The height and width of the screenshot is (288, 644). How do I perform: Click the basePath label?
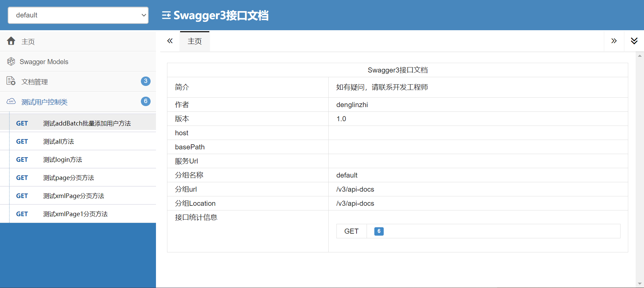click(190, 147)
